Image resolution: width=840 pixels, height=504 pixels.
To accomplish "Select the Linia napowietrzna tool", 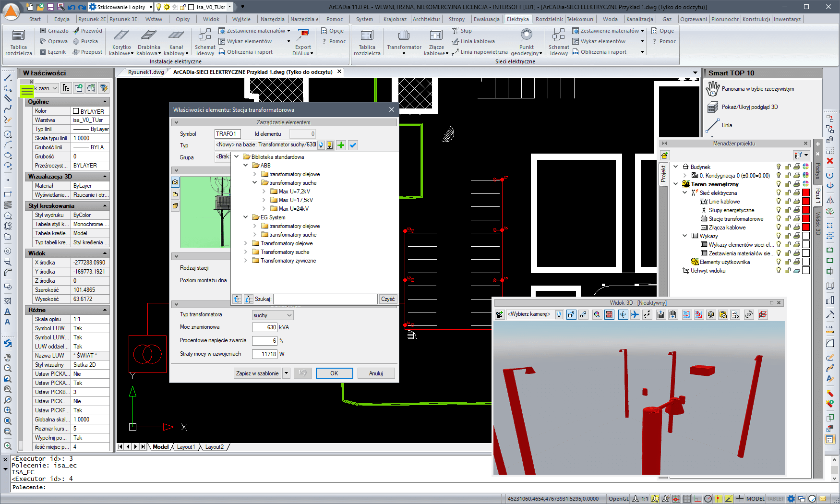I will (480, 52).
